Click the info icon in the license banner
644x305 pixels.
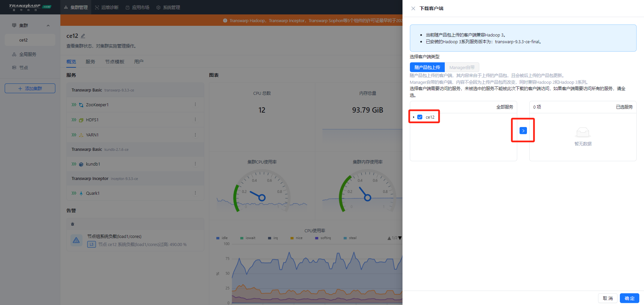(x=225, y=20)
